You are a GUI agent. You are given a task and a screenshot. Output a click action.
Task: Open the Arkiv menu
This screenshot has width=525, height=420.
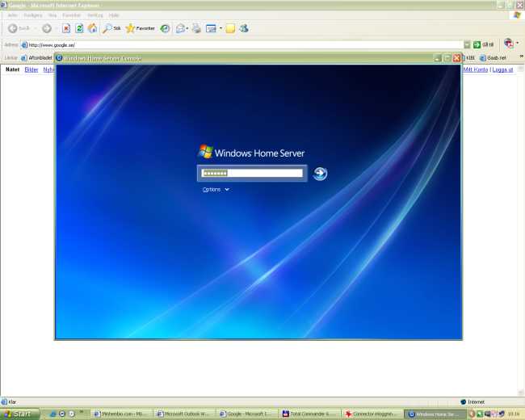point(12,15)
